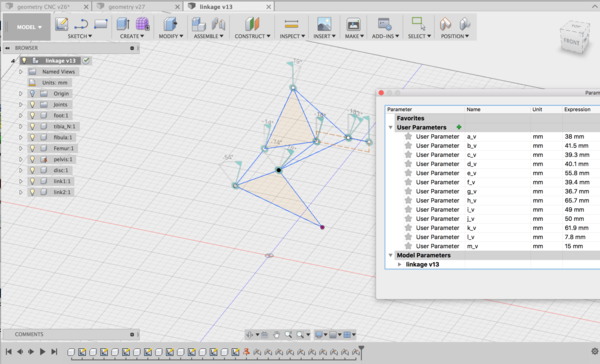600x364 pixels.
Task: Close the linkage v13 tab
Action: pos(269,7)
